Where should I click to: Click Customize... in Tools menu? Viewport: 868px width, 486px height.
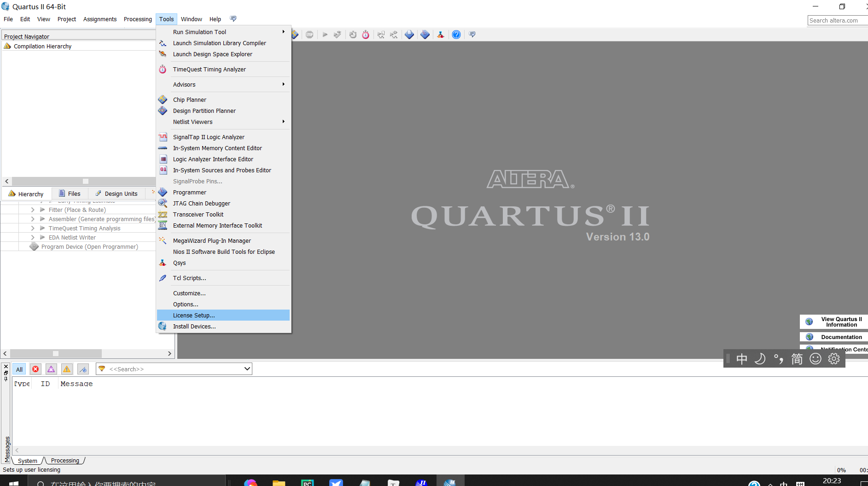point(223,293)
